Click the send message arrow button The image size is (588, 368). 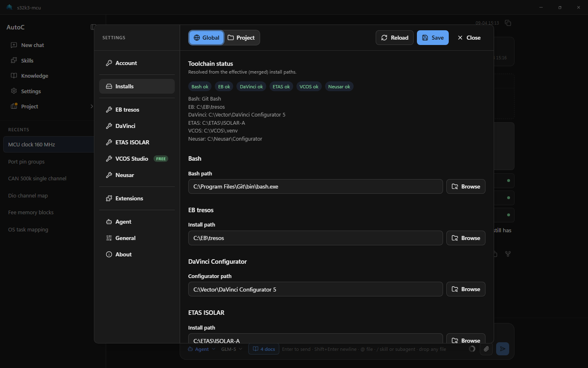pos(503,349)
